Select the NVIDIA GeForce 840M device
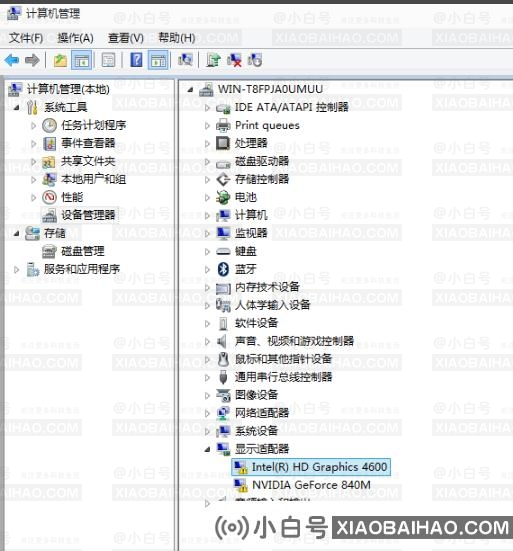This screenshot has height=551, width=513. (x=311, y=485)
